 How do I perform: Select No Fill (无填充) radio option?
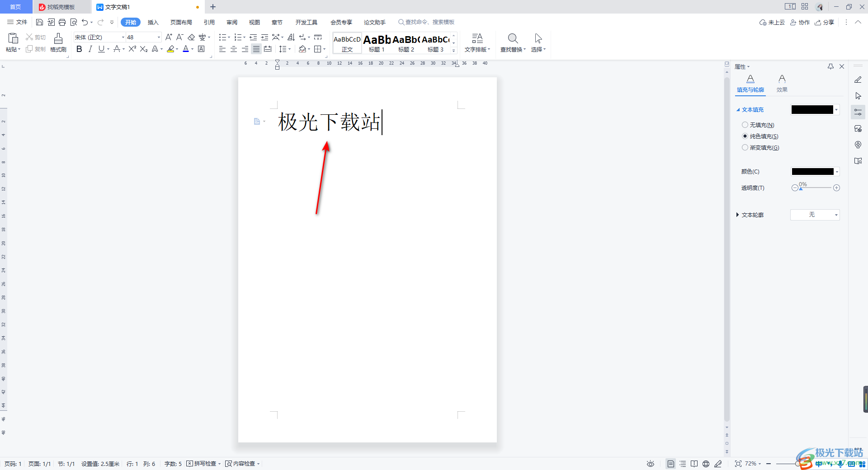coord(758,125)
